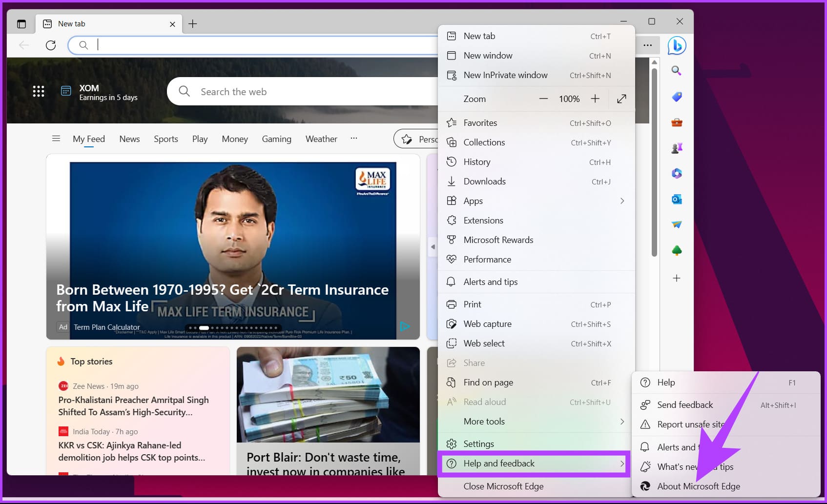Enter full screen via zoom expand icon

pos(621,99)
